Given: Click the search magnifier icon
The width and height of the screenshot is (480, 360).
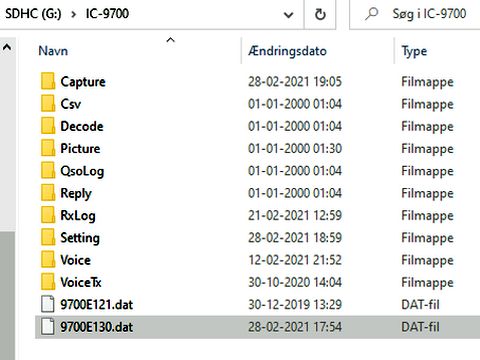Looking at the screenshot, I should [371, 14].
